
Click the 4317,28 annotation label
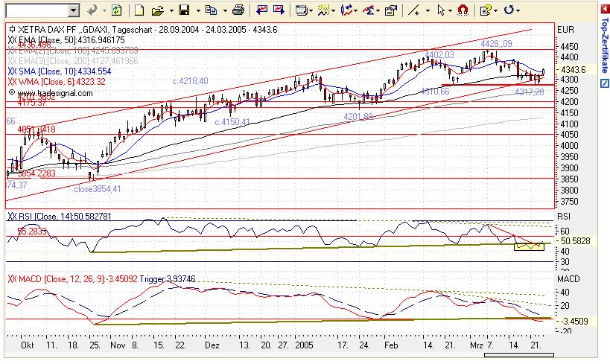tap(530, 92)
